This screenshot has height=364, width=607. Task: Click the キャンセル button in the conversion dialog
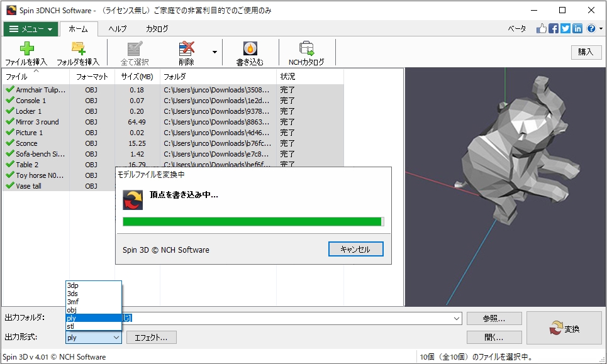click(x=356, y=249)
